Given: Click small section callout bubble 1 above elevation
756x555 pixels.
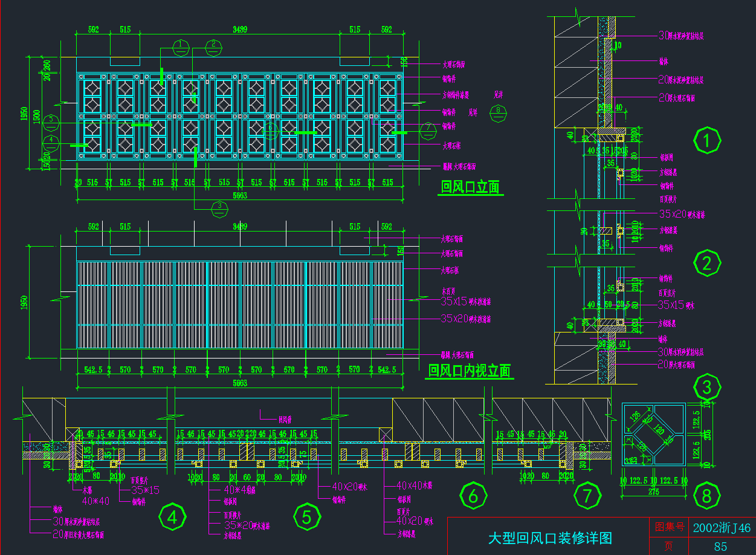Looking at the screenshot, I should [x=179, y=45].
